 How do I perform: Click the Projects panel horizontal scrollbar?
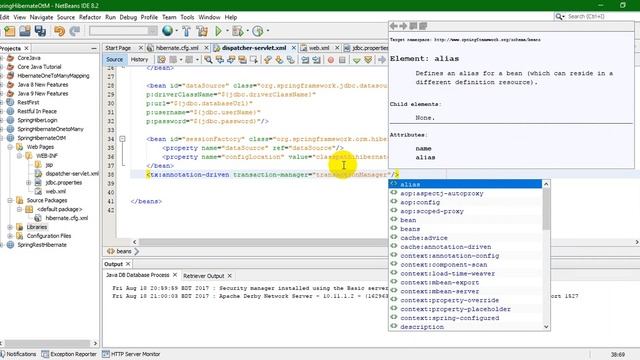pyautogui.click(x=47, y=343)
